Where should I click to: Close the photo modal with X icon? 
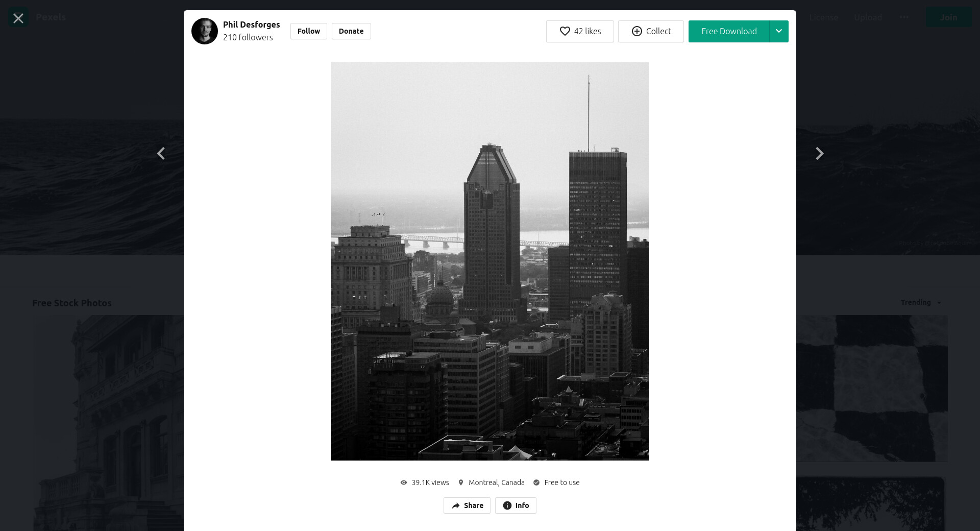pyautogui.click(x=18, y=18)
